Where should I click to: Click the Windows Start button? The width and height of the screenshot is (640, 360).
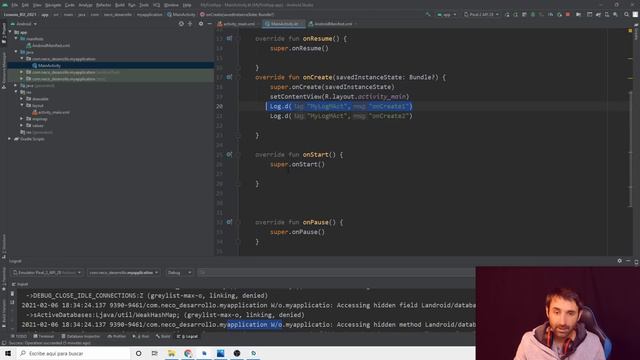click(8, 353)
